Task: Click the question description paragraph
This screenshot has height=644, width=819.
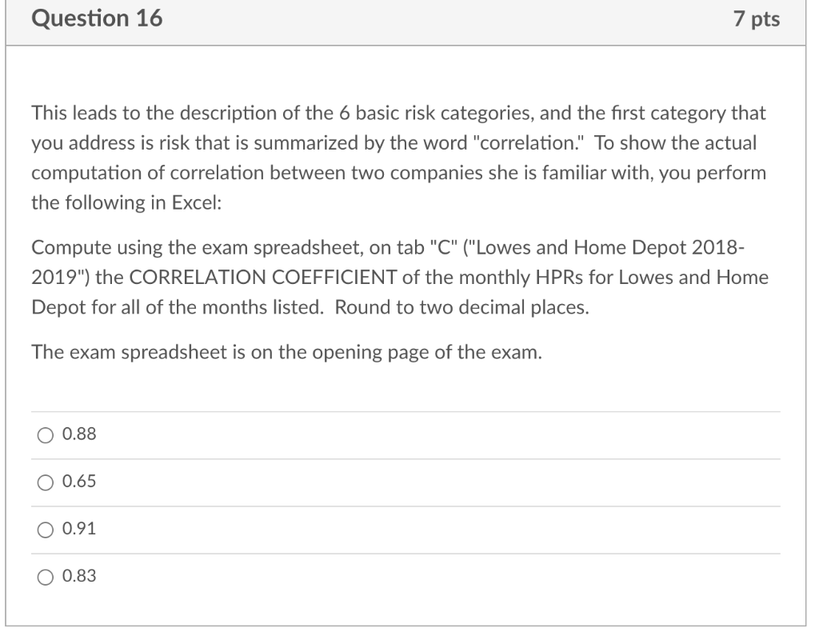Action: coord(398,156)
